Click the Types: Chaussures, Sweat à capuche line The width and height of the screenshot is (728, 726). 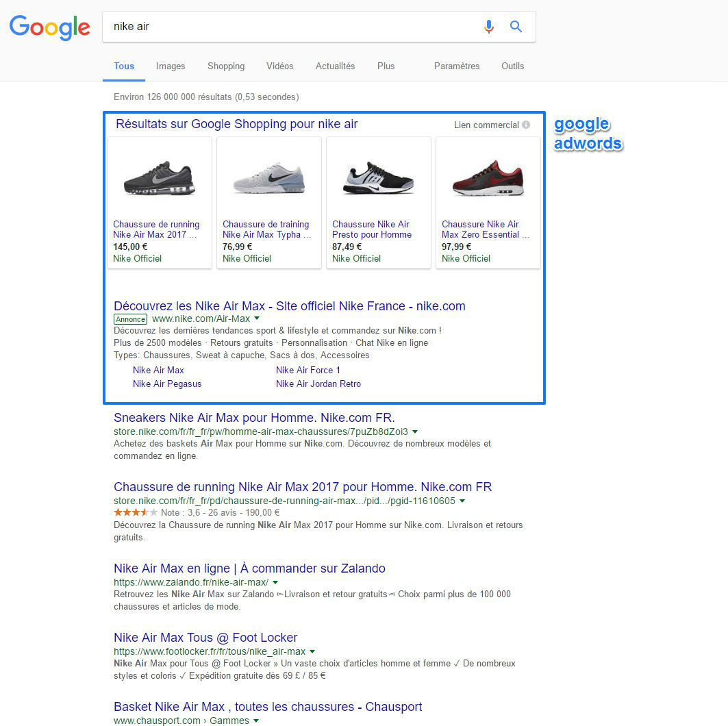click(242, 355)
